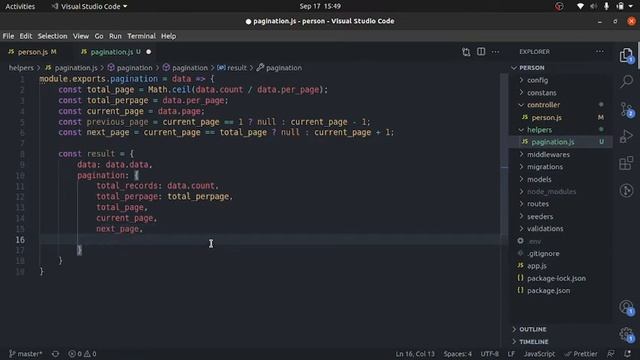Open editor More Actions ellipsis
640x360 pixels.
(495, 52)
